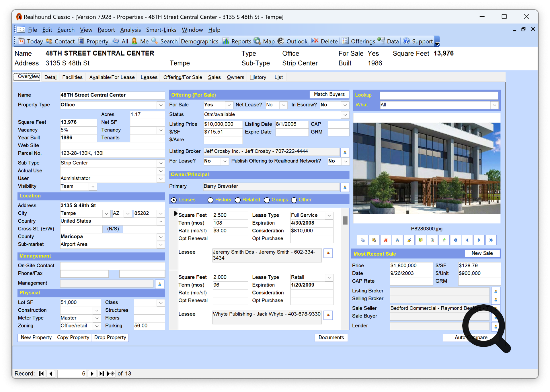Expand the Sub-Type Strip Center dropdown
The width and height of the screenshot is (550, 392).
tap(161, 163)
